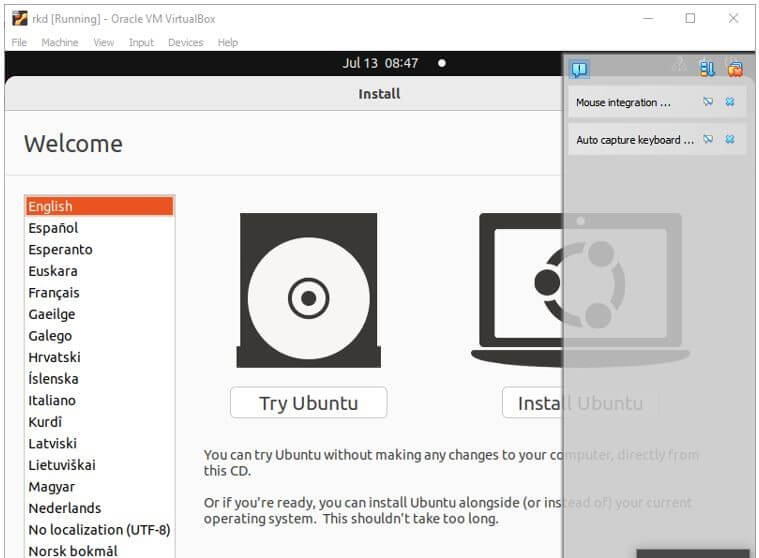Image resolution: width=759 pixels, height=558 pixels.
Task: Click the laptop Install Ubuntu image
Action: coord(580,289)
